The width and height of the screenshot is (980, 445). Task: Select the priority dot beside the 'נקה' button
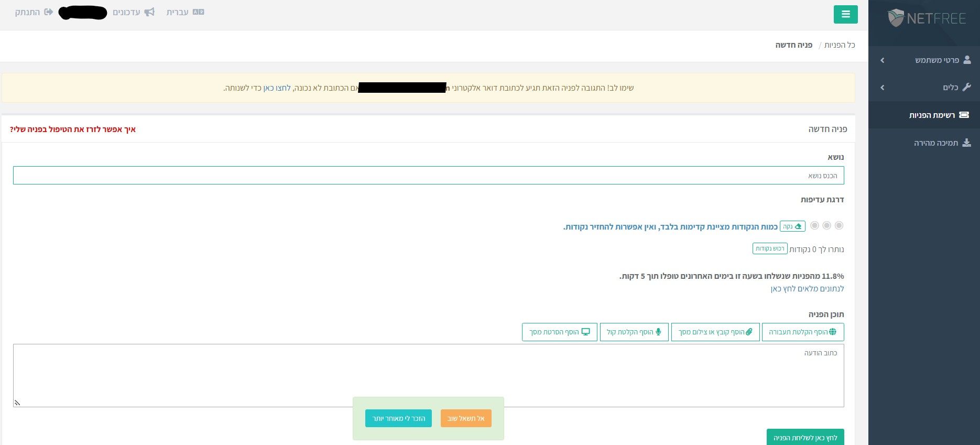814,225
